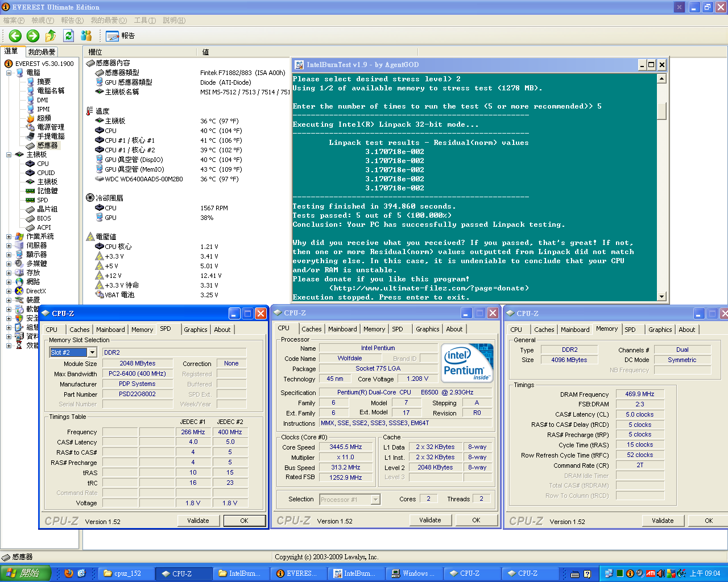The width and height of the screenshot is (728, 582).
Task: Open the Processor #1 selection dropdown
Action: (x=375, y=500)
